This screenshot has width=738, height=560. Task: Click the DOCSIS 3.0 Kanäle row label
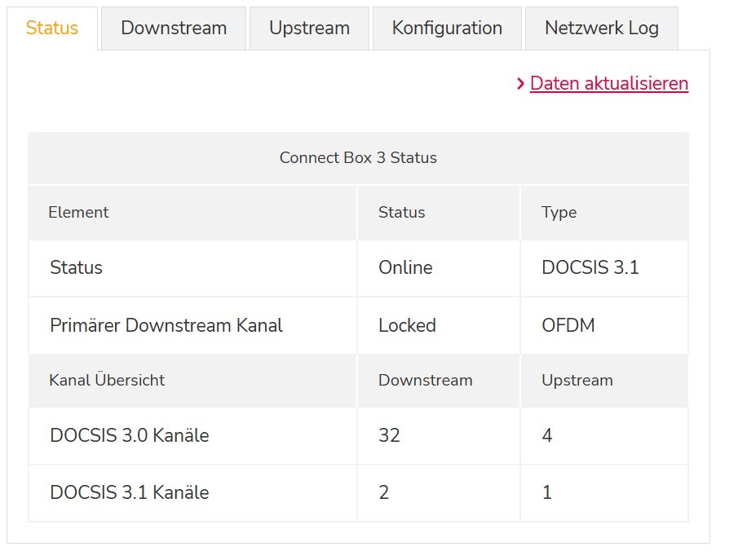129,435
